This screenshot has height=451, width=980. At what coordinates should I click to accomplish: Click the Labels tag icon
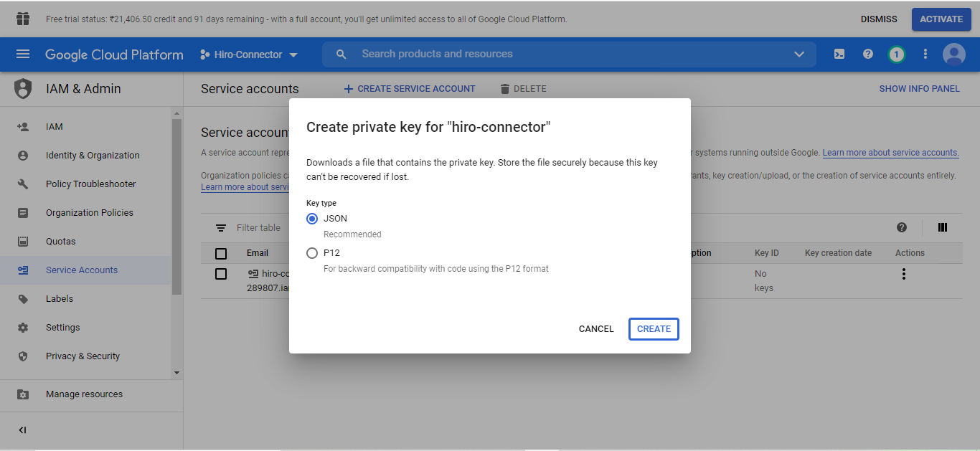coord(23,299)
